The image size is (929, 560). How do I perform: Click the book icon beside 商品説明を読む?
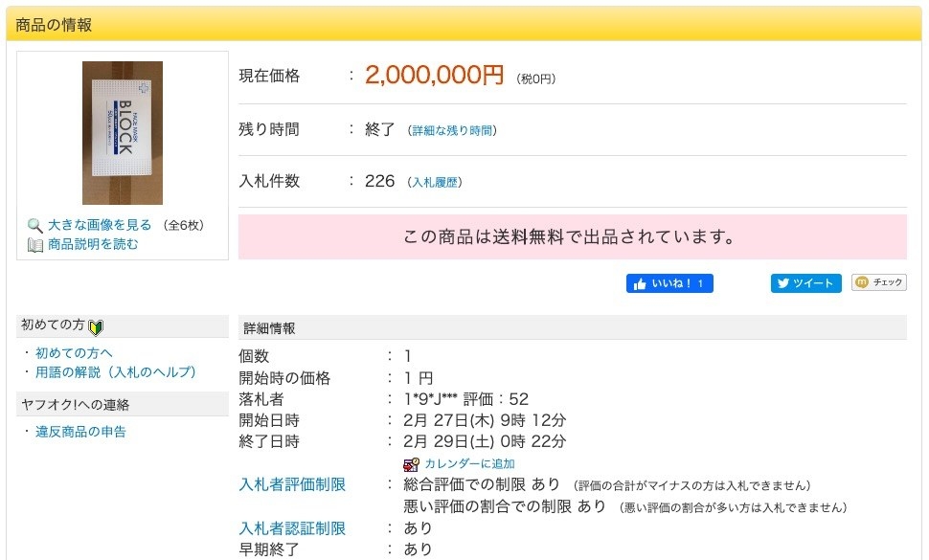[35, 245]
